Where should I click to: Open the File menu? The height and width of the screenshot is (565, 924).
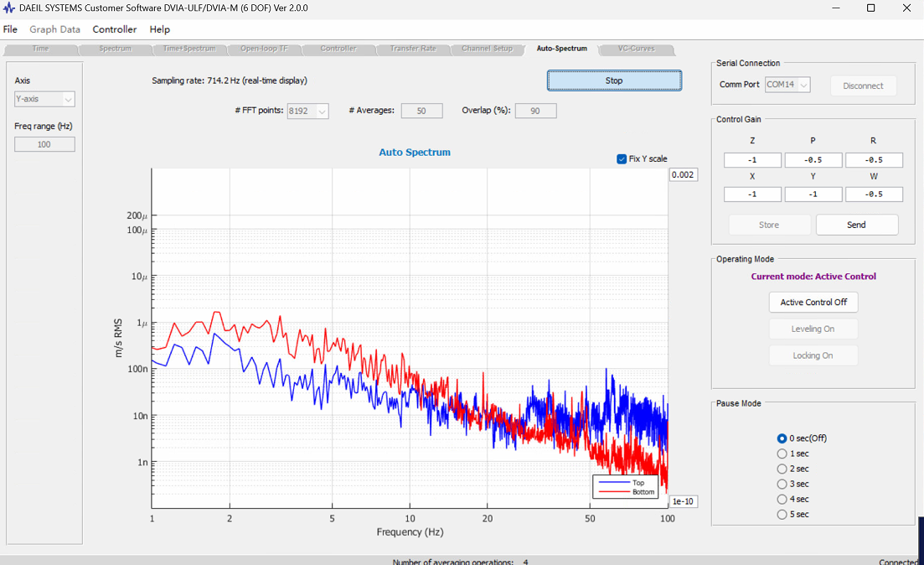[10, 29]
